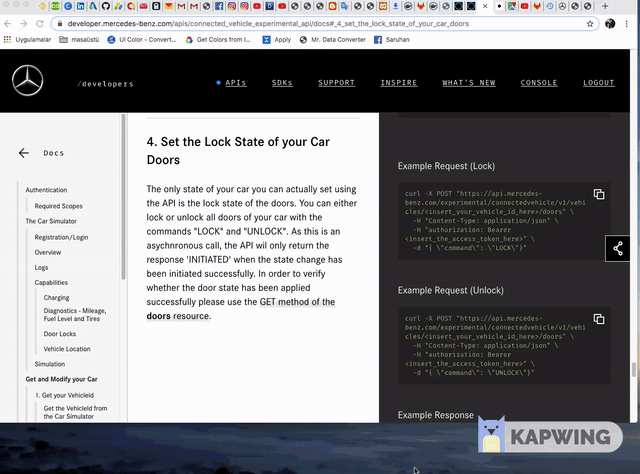Open the Get Colors from I... bookmark

pyautogui.click(x=218, y=40)
